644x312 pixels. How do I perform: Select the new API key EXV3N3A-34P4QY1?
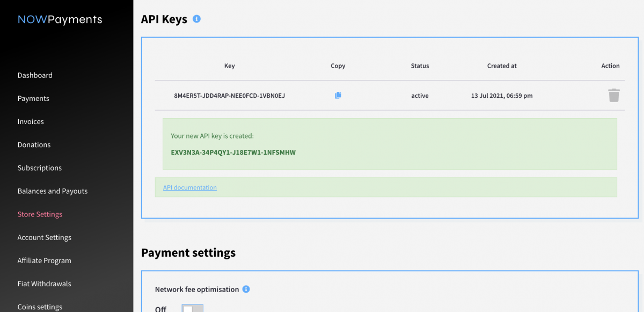point(233,152)
